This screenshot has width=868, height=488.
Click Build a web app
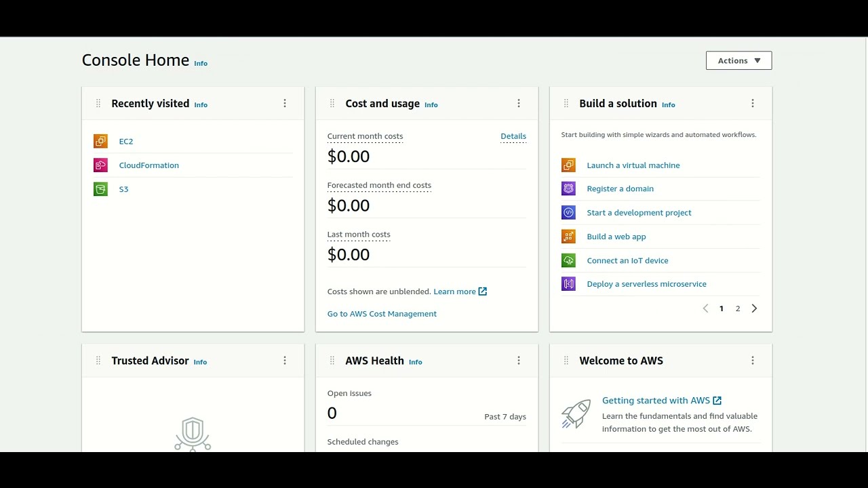[616, 237]
